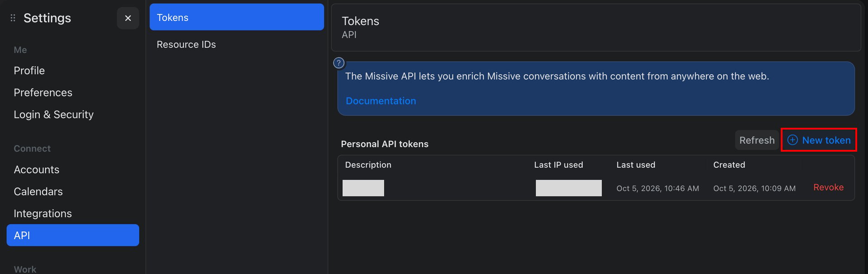Viewport: 868px width, 274px height.
Task: Click the Connect section label
Action: [32, 149]
